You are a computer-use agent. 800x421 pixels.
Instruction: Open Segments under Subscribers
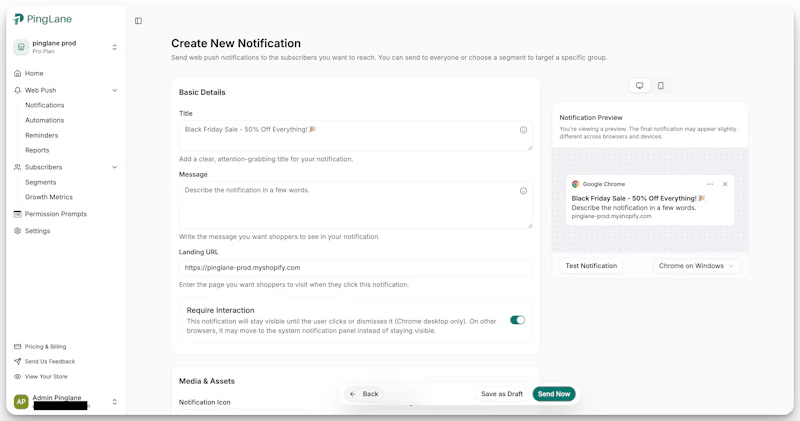click(x=41, y=182)
